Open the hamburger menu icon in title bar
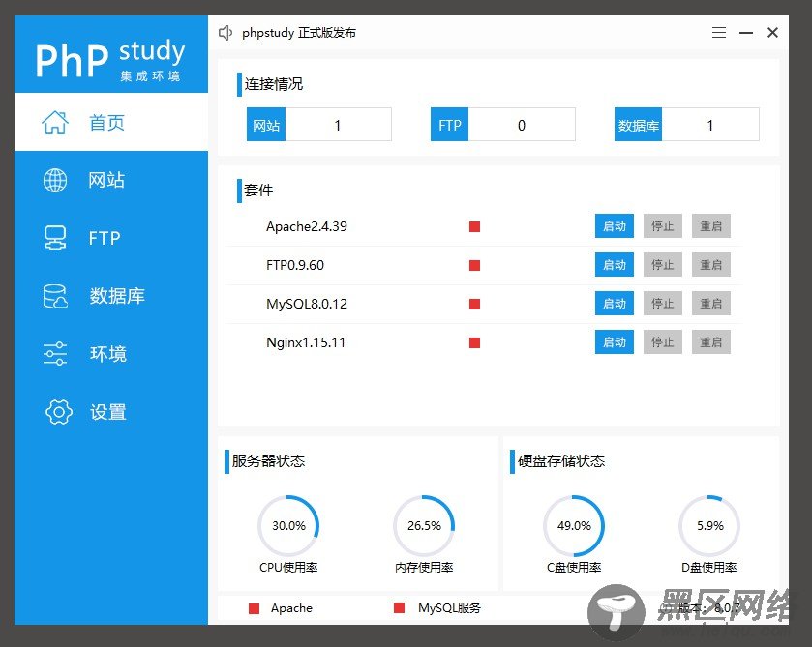812x647 pixels. (719, 33)
